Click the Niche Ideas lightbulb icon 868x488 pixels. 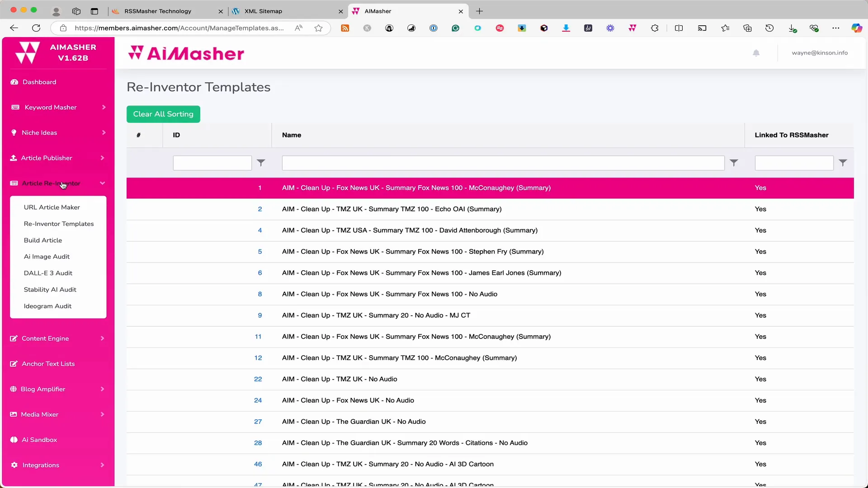[x=14, y=132]
